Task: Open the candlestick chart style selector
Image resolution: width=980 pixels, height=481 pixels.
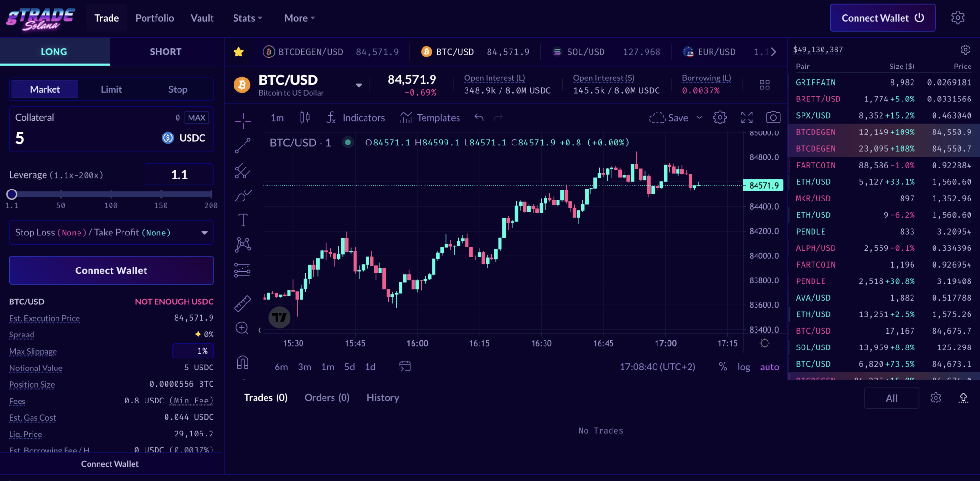Action: point(304,118)
